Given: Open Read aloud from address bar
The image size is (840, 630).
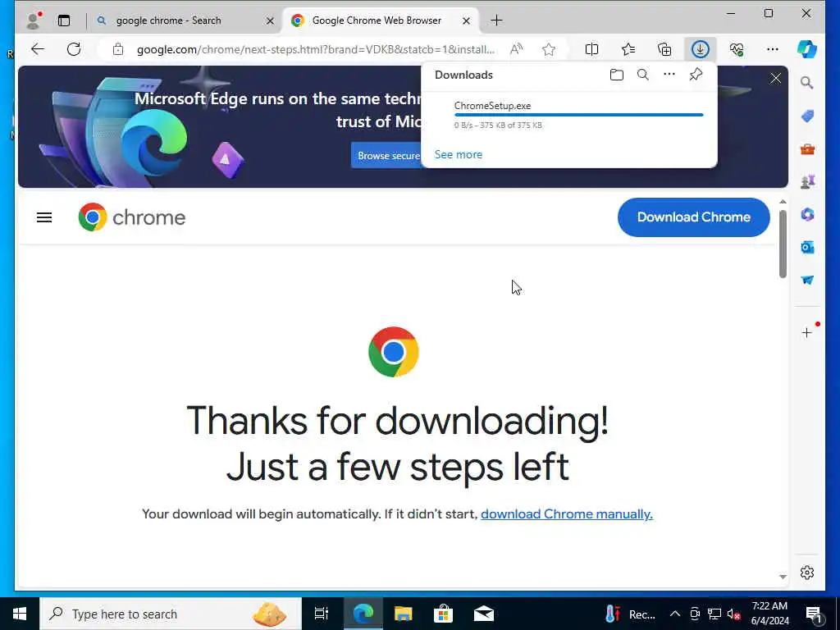Looking at the screenshot, I should tap(516, 49).
